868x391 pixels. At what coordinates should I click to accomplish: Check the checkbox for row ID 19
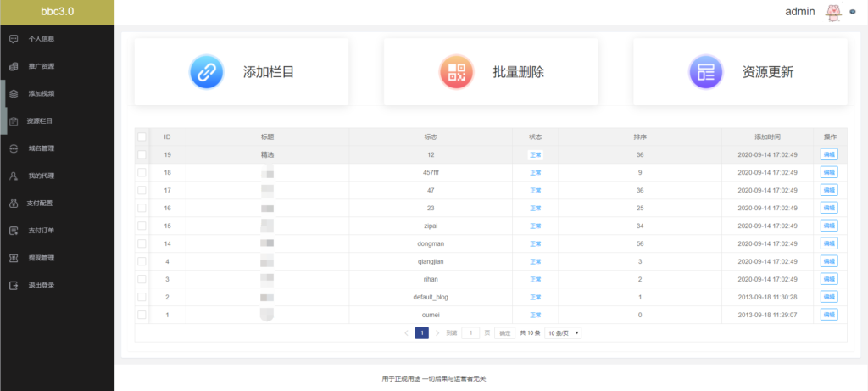click(x=142, y=154)
